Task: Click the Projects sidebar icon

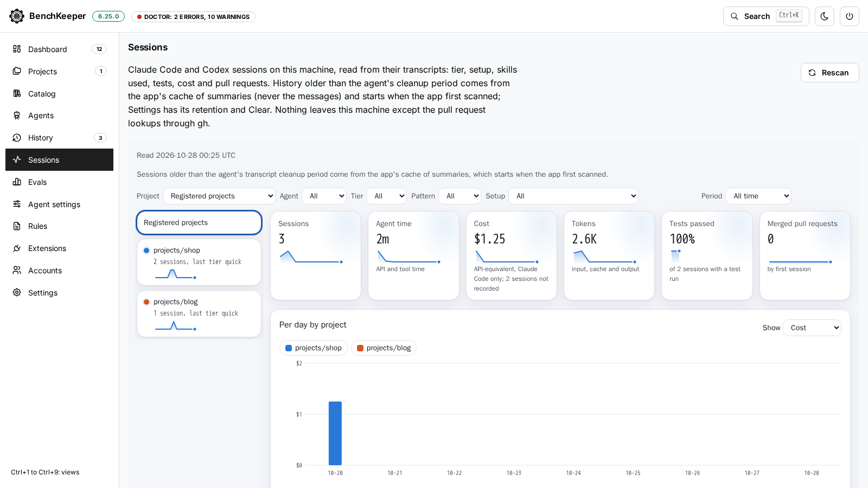Action: [x=17, y=71]
